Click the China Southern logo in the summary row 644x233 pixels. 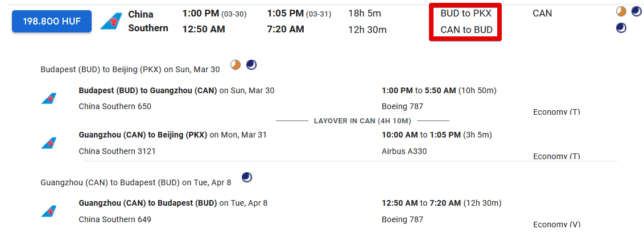pos(111,21)
